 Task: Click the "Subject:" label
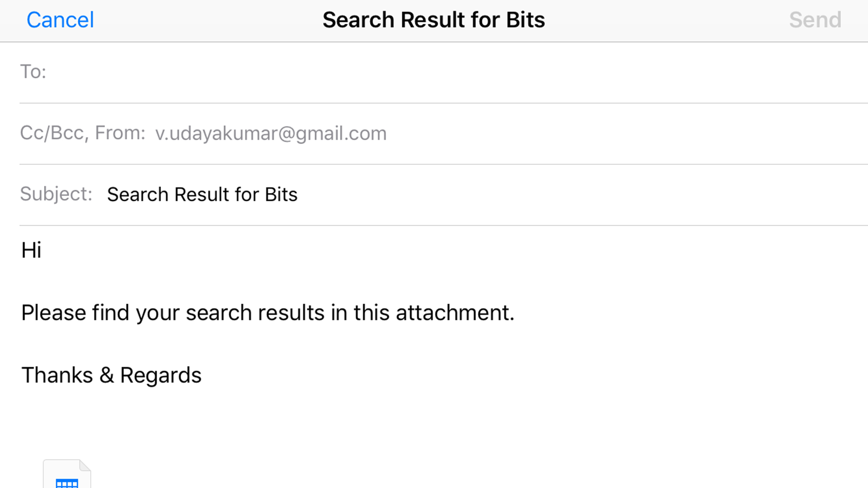56,194
